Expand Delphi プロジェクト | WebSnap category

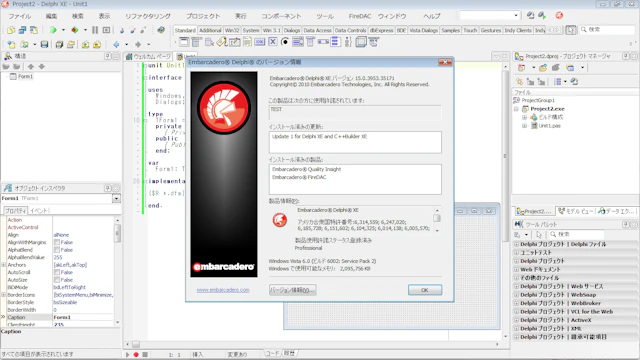516,295
